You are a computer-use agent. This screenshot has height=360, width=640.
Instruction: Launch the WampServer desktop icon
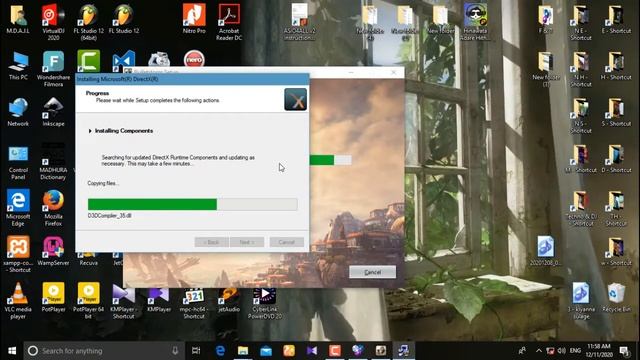tap(53, 251)
